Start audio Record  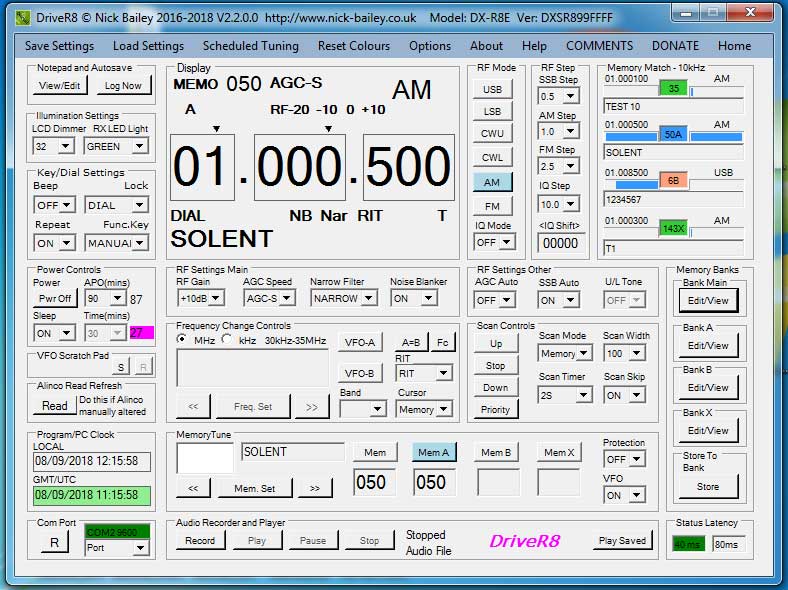(x=200, y=541)
